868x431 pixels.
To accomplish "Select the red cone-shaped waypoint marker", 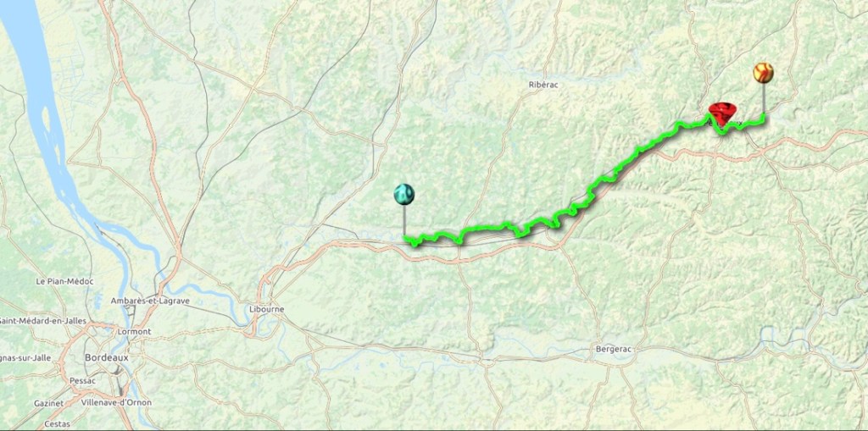I will [x=722, y=114].
